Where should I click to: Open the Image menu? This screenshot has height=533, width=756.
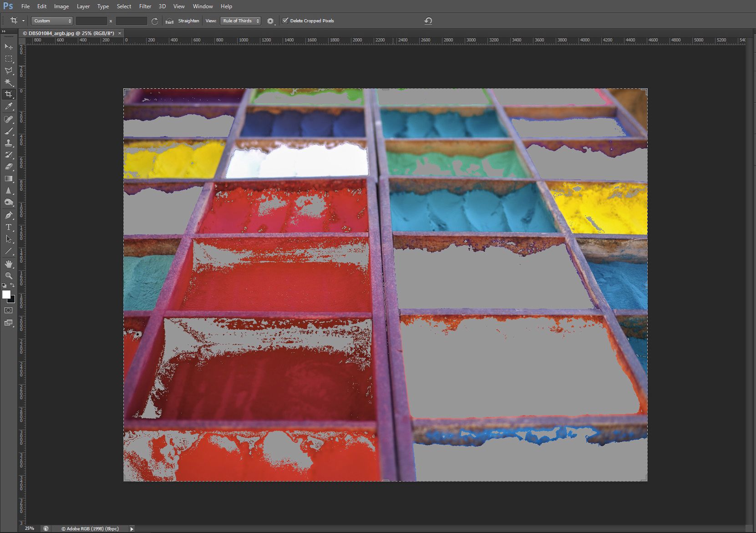click(61, 6)
